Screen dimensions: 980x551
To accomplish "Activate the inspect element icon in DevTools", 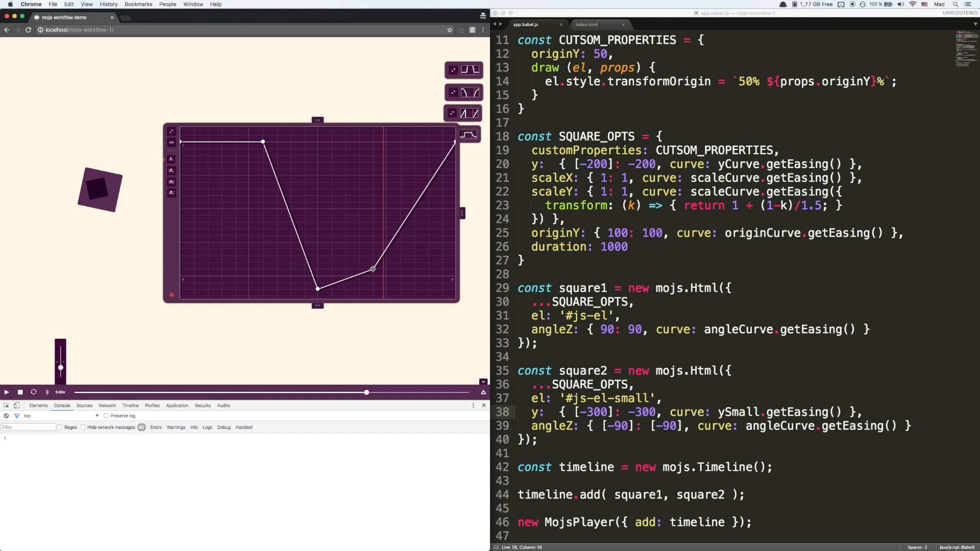I will (x=7, y=406).
